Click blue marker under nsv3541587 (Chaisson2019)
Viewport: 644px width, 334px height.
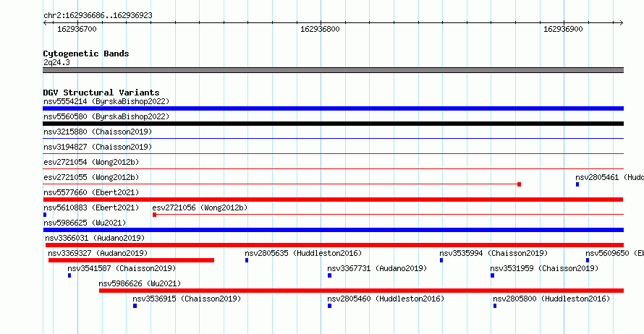pos(69,275)
